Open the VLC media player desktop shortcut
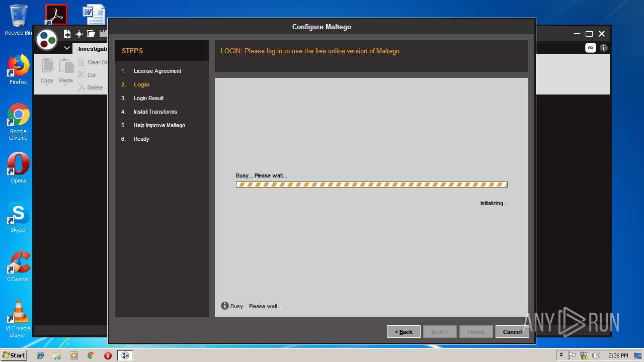Screen dimensions: 644x362 pyautogui.click(x=18, y=319)
